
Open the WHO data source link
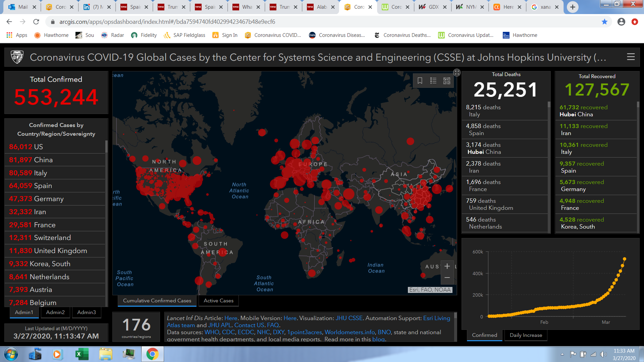point(212,332)
